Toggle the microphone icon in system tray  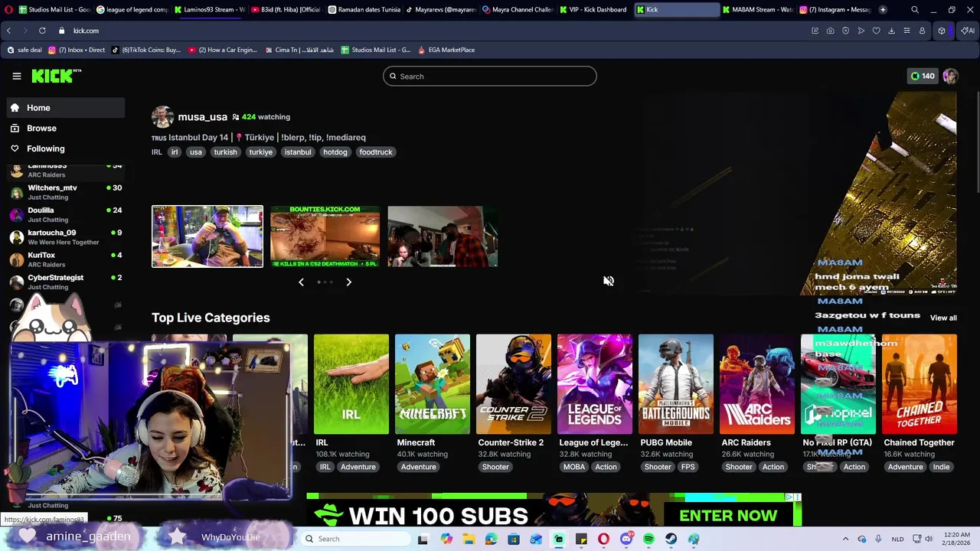878,539
